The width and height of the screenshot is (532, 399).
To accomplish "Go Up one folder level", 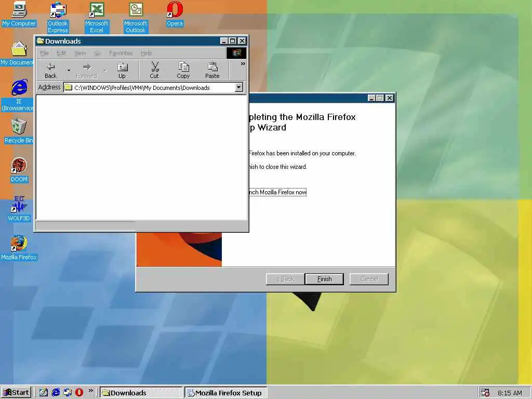I will tap(122, 71).
